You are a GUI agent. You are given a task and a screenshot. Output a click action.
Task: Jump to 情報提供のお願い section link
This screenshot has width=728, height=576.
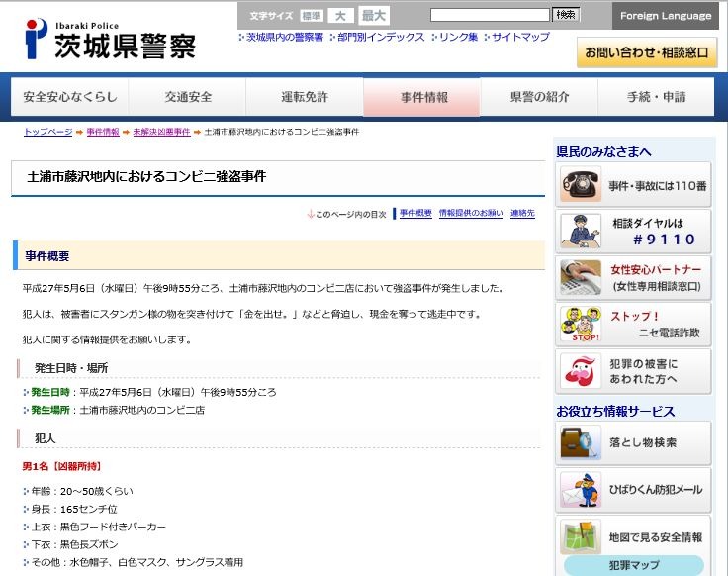(471, 213)
